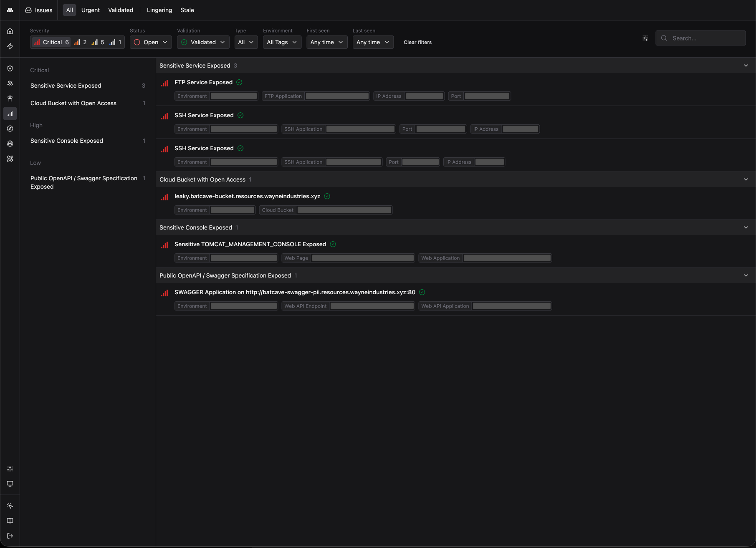Open the shield icon in the sidebar

pyautogui.click(x=10, y=68)
